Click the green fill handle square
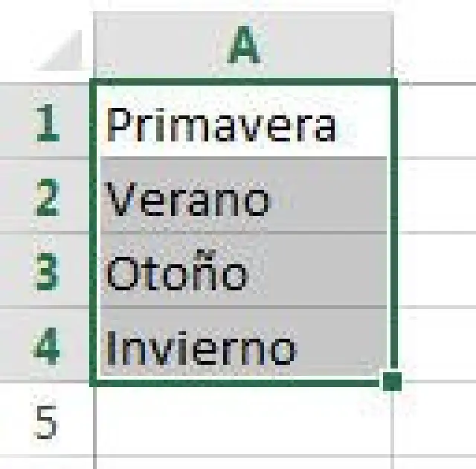Screen dimensions: 476x469 click(391, 382)
